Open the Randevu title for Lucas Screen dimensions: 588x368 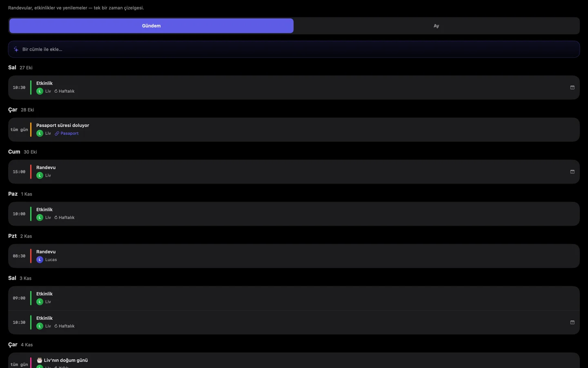46,252
